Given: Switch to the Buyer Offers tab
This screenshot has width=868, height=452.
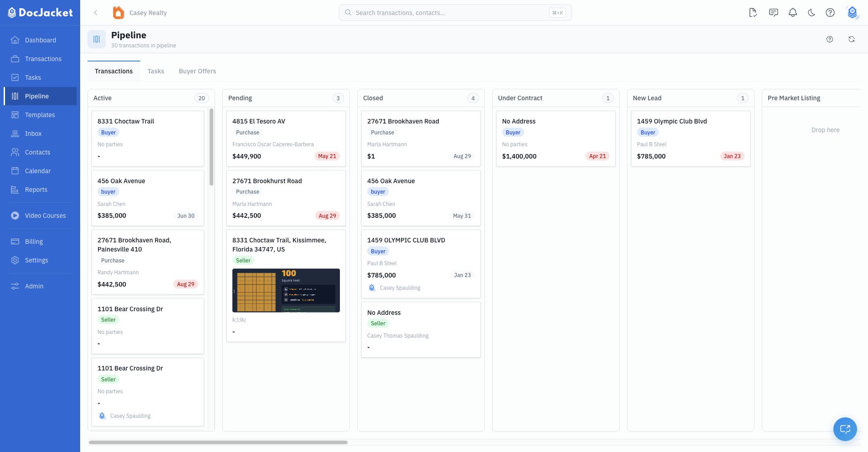Looking at the screenshot, I should click(197, 71).
